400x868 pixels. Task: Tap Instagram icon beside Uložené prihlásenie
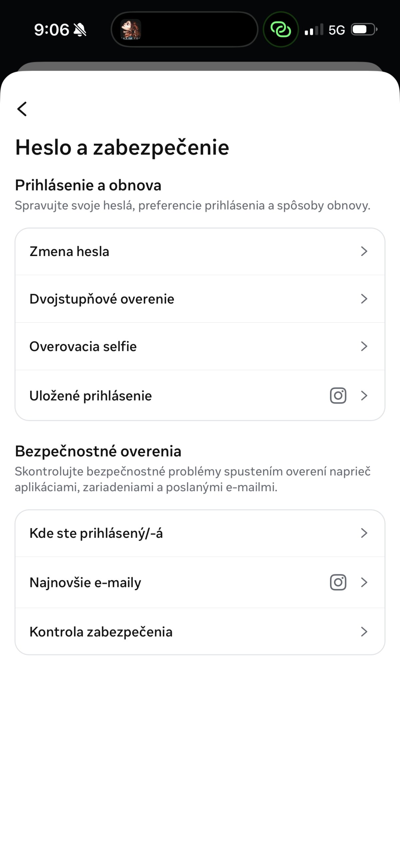click(x=338, y=396)
